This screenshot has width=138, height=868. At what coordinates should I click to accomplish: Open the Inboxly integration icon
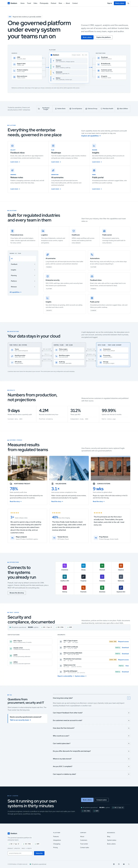coord(83,566)
